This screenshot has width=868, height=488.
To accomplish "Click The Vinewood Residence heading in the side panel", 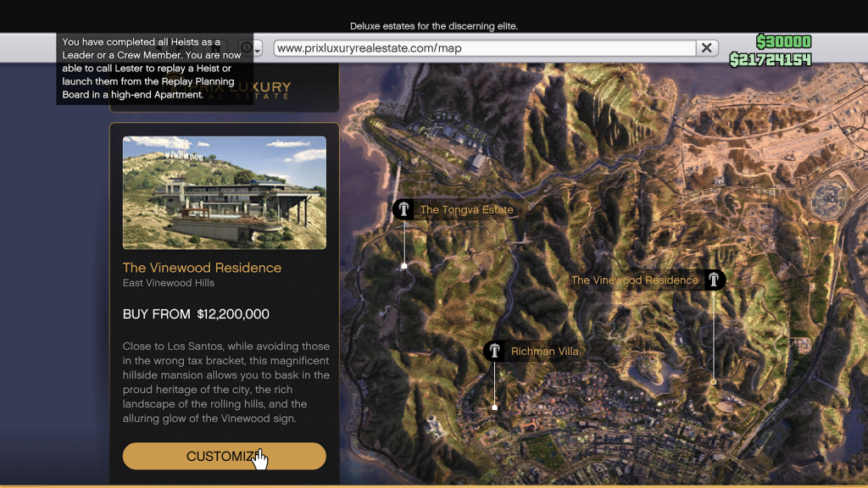I will tap(202, 268).
